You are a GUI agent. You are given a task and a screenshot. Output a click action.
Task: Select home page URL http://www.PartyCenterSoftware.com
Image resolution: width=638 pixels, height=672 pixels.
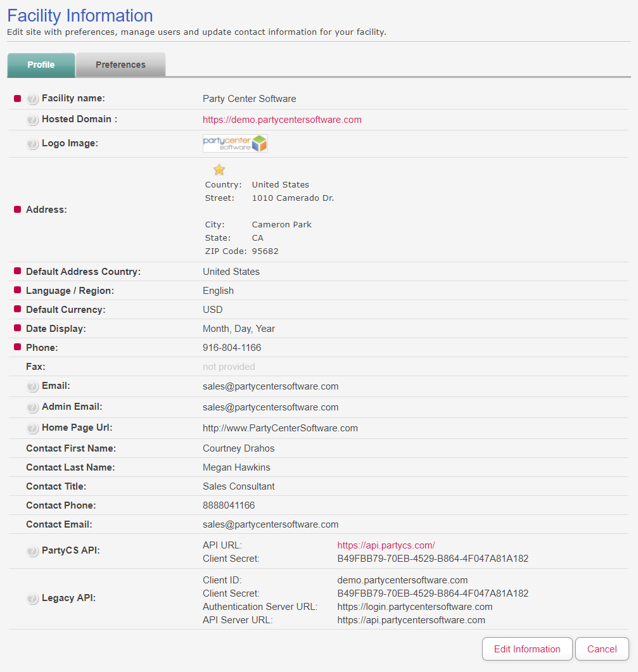(x=281, y=428)
